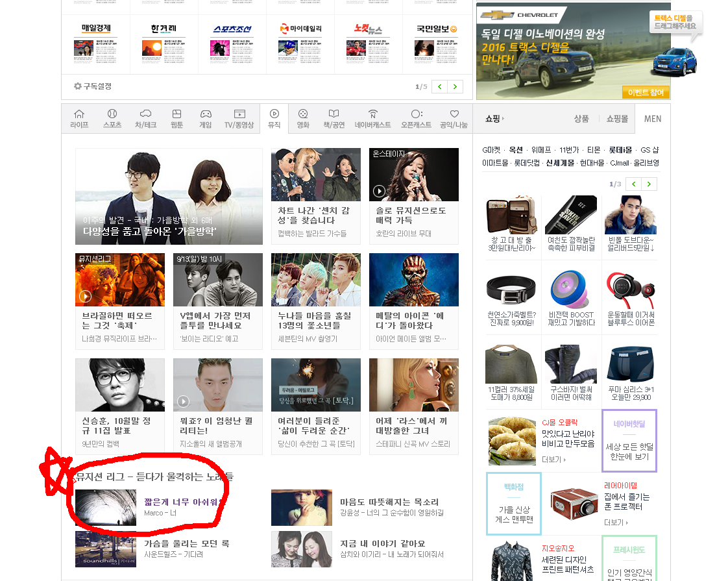Select the 영화 film reel icon tab

coord(303,119)
